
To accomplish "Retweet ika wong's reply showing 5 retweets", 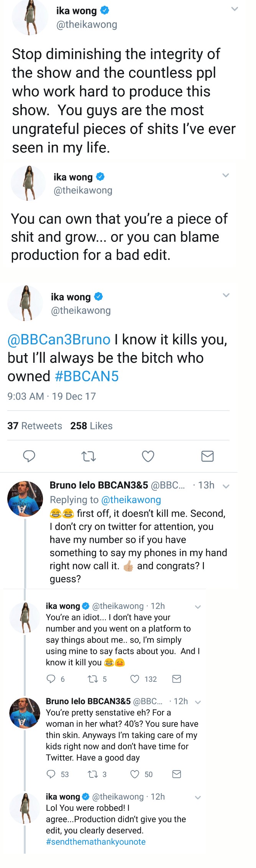I will 93,679.
